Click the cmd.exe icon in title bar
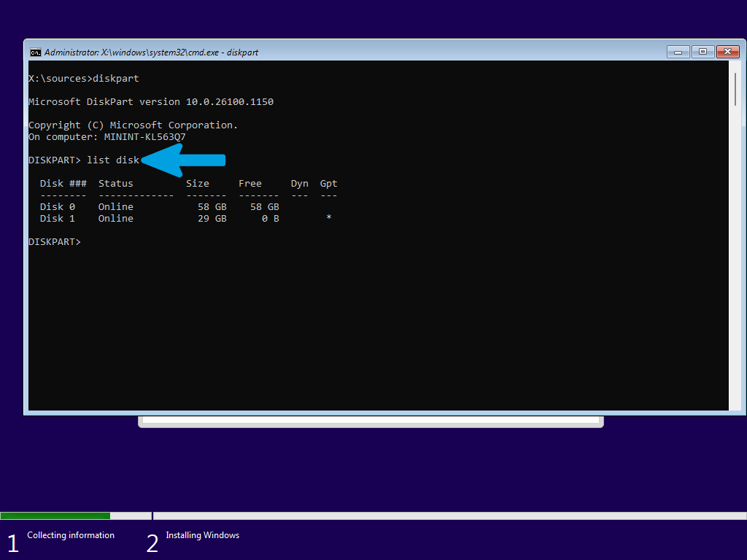The width and height of the screenshot is (747, 560). [35, 52]
